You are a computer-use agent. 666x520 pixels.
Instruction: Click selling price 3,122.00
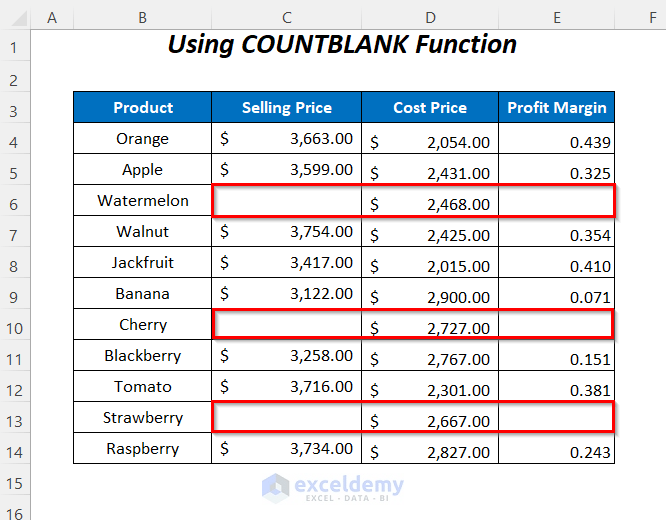click(287, 294)
